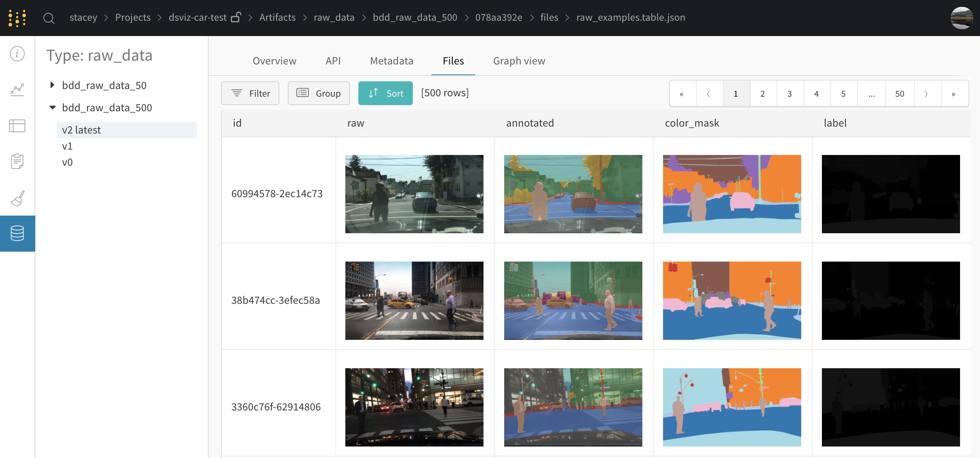Open the reports clipboard sidebar icon
The height and width of the screenshot is (458, 980).
[17, 161]
